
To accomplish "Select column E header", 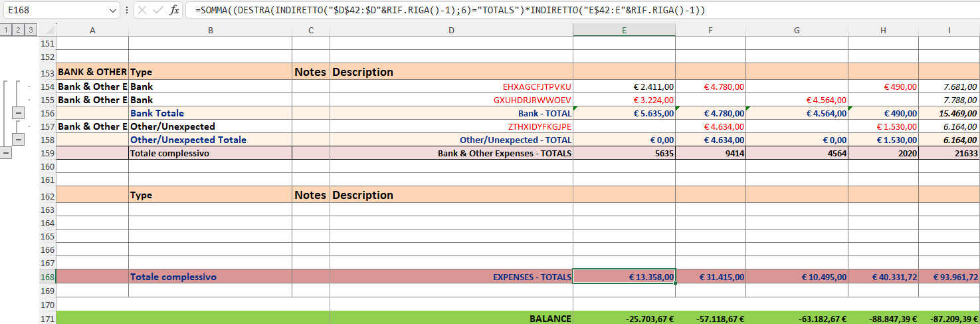I will click(623, 29).
